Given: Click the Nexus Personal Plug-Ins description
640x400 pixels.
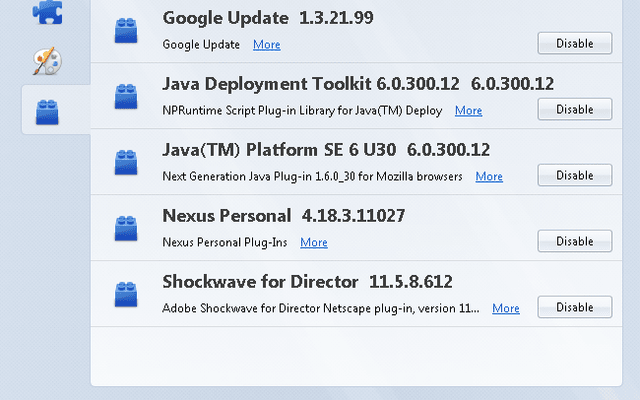Looking at the screenshot, I should pyautogui.click(x=225, y=242).
